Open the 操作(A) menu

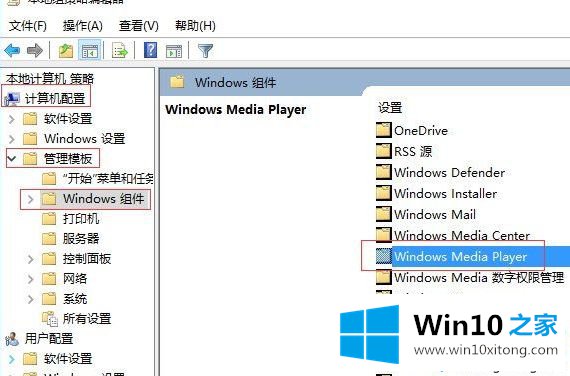(x=83, y=26)
